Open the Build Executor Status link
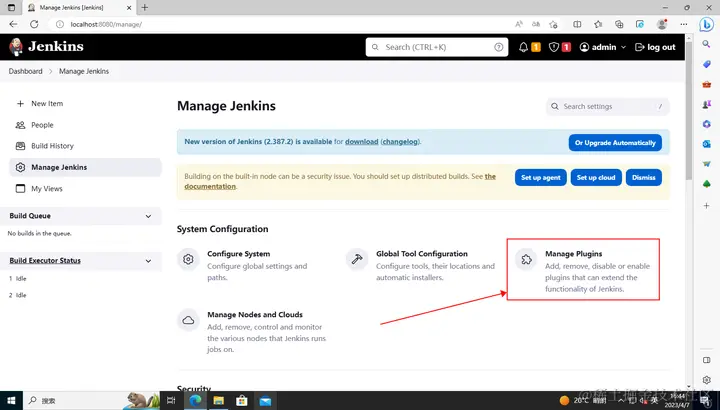Screen dimensions: 720x410 (x=45, y=260)
